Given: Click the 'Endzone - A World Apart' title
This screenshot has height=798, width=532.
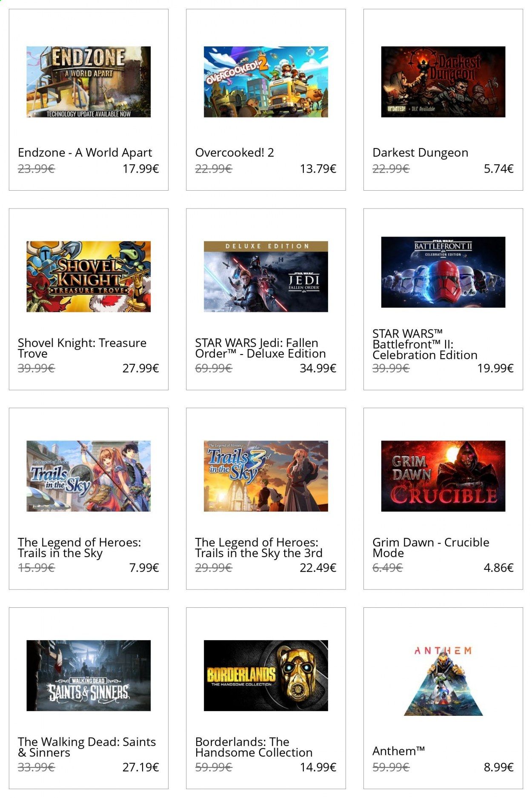Looking at the screenshot, I should pos(85,152).
